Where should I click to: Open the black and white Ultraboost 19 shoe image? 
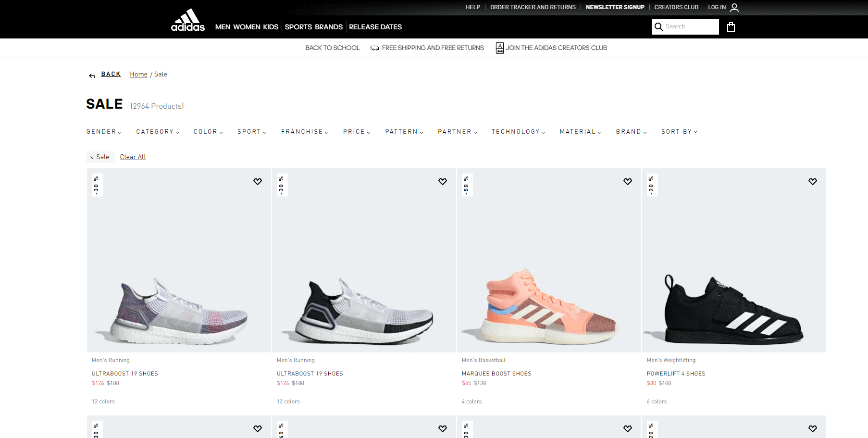click(x=364, y=261)
